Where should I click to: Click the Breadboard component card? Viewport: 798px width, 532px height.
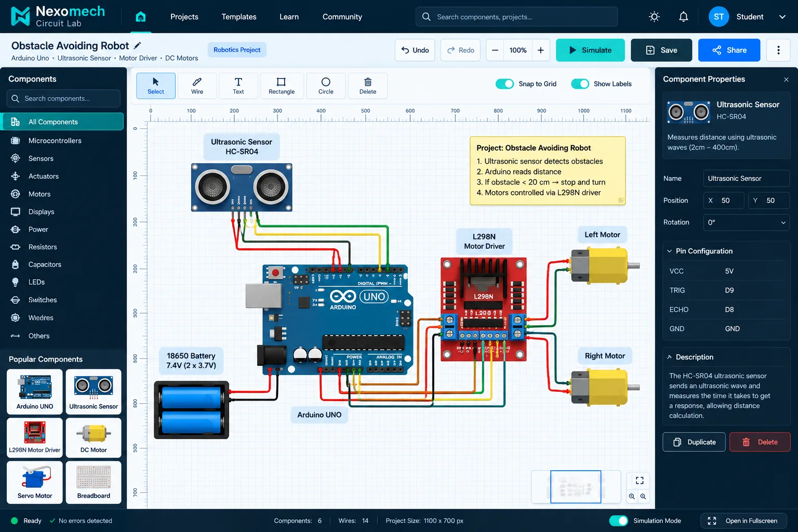coord(94,483)
